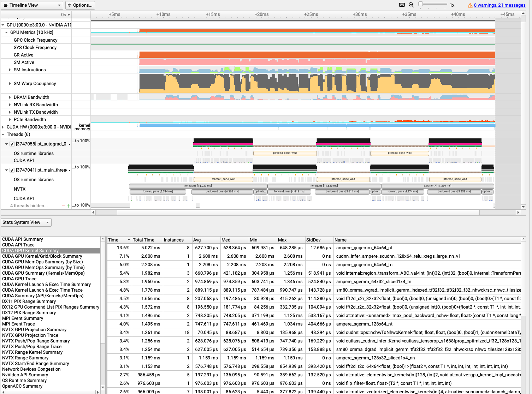Viewport: 532px width, 394px height.
Task: Sort by the Instances column header
Action: [178, 240]
